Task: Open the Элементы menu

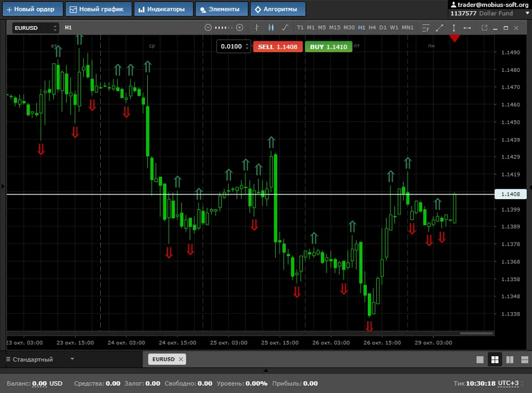Action: (x=221, y=9)
